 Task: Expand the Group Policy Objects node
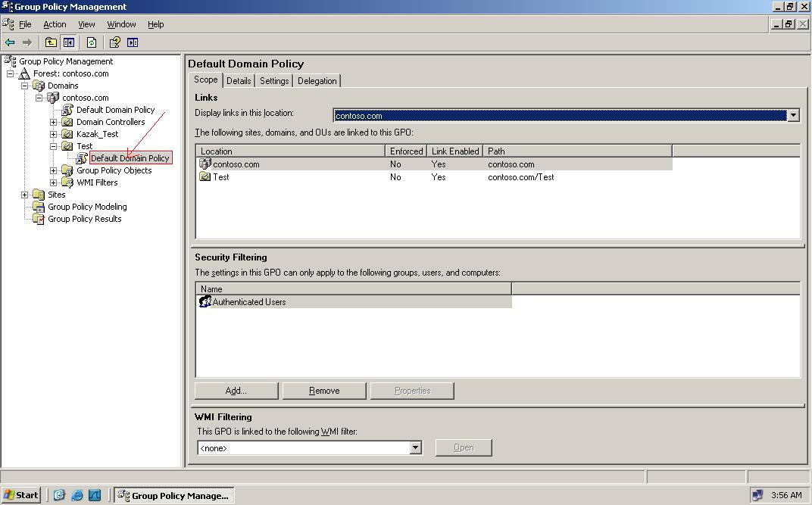(53, 170)
